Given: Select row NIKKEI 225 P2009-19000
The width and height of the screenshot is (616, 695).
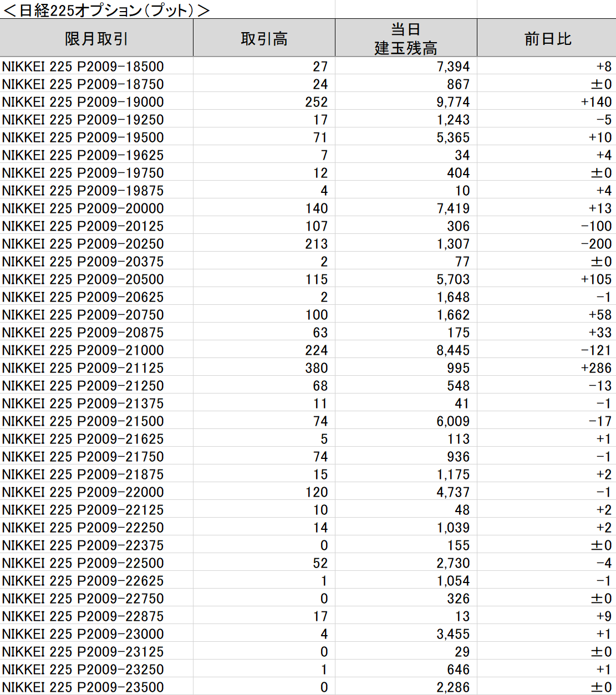Looking at the screenshot, I should (308, 101).
